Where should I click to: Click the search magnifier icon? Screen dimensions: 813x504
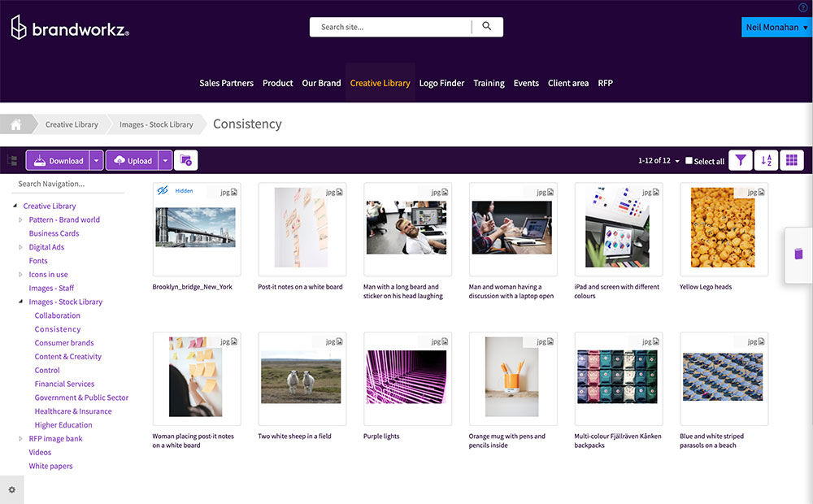pos(486,26)
